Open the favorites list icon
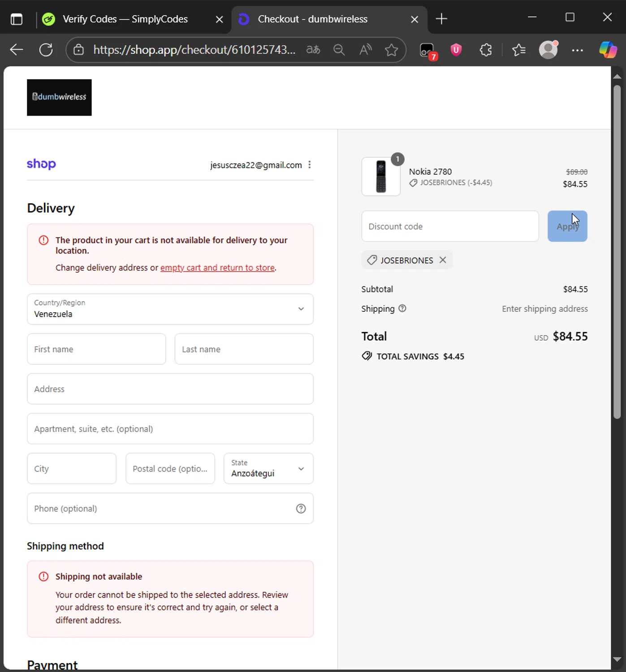 [519, 50]
